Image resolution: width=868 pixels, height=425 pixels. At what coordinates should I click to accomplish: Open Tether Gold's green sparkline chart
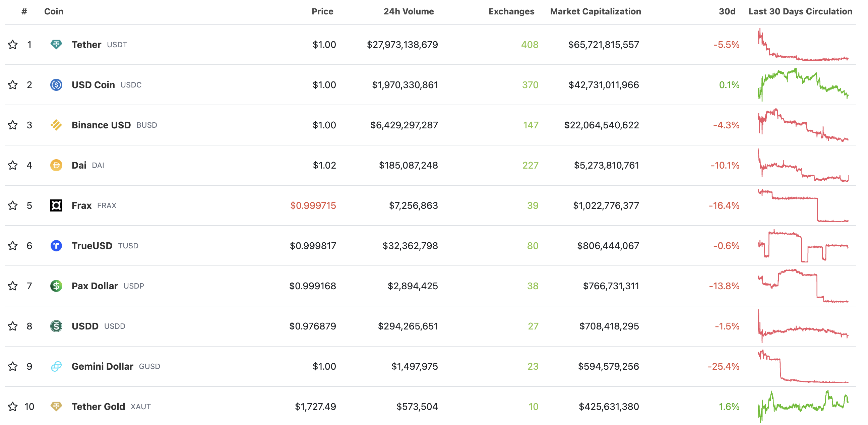(x=803, y=407)
